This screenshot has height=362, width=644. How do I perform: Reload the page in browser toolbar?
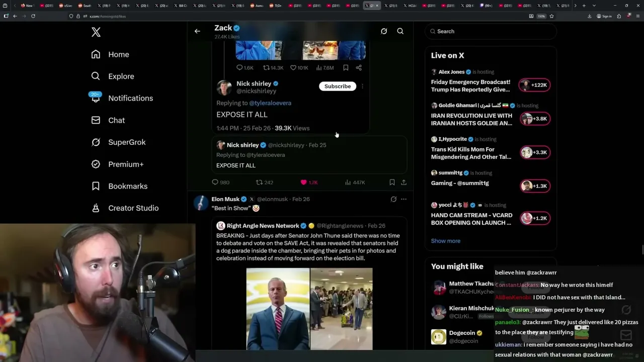coord(33,16)
